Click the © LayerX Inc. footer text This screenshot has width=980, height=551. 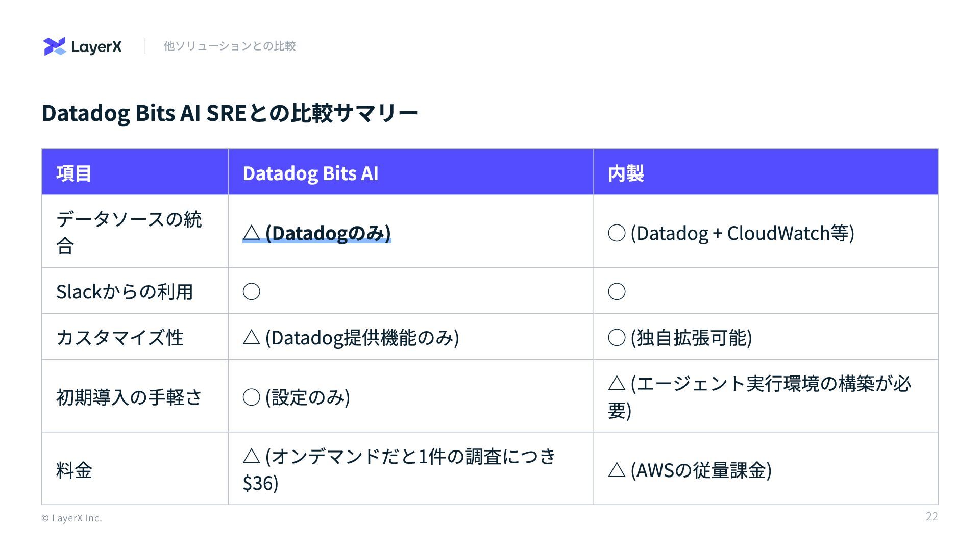point(71,518)
